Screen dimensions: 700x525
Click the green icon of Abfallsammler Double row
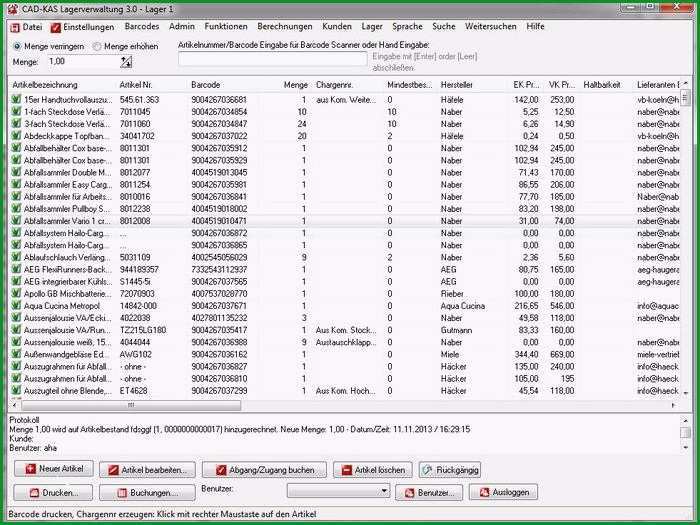click(x=16, y=172)
